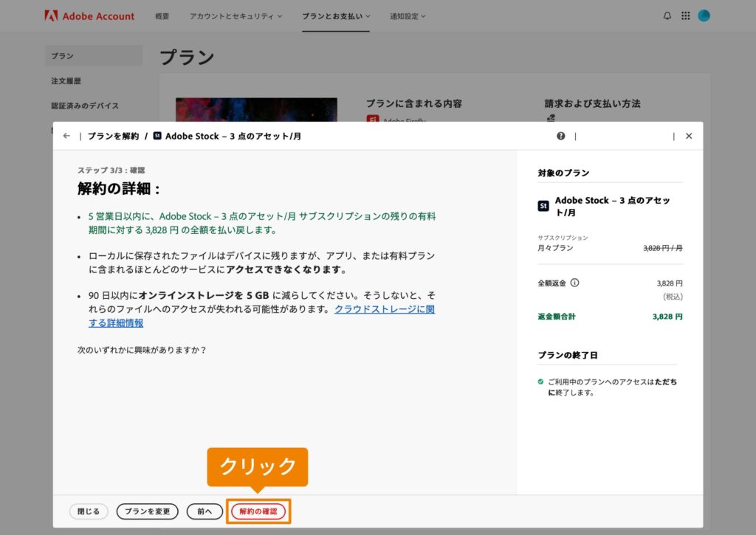Viewport: 756px width, 535px height.
Task: Click the プランに含まれる内容 heading
Action: [414, 103]
